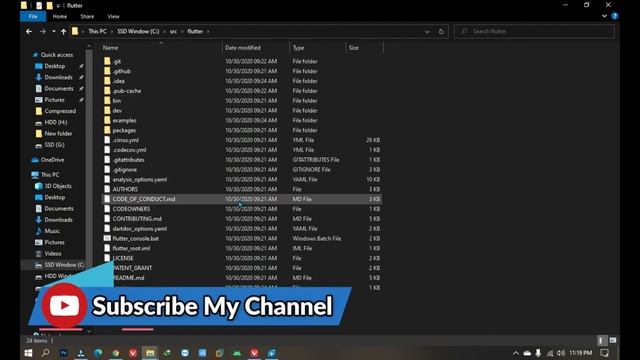
Task: Select the .pub-cache folder
Action: (127, 91)
